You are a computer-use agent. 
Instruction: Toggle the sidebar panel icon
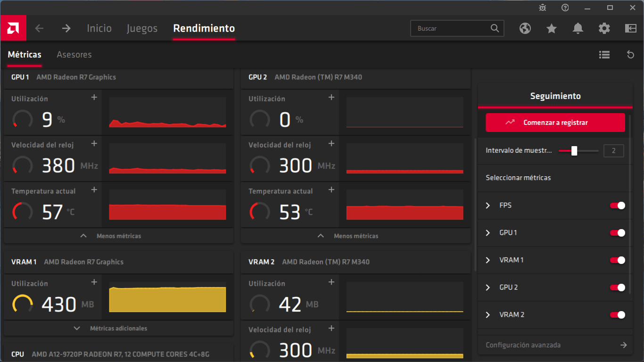pos(631,28)
